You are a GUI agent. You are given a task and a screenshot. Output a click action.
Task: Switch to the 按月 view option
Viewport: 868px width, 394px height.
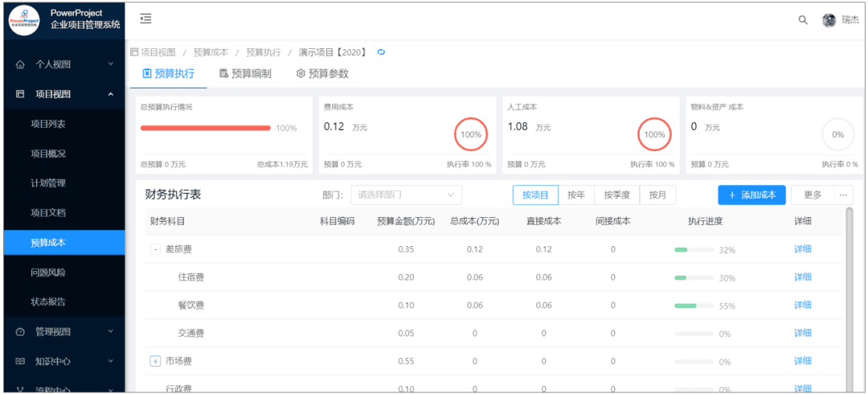(658, 195)
